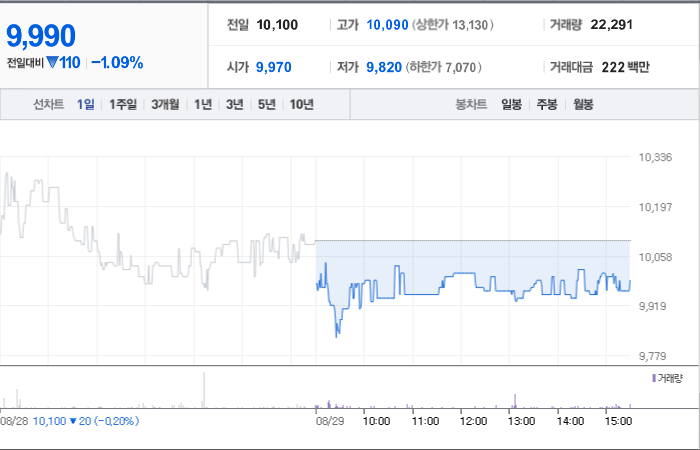
Task: Click the change amount 110
Action: click(x=70, y=62)
